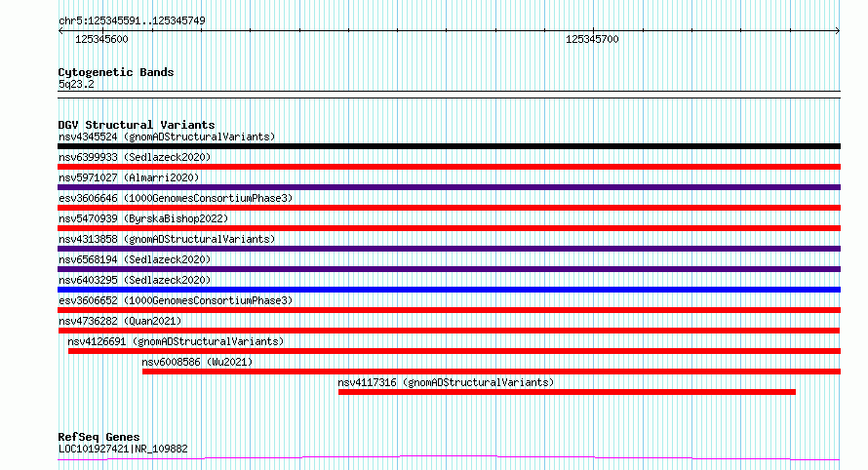868x470 pixels.
Task: Click the left arrow on ruler
Action: 60,31
